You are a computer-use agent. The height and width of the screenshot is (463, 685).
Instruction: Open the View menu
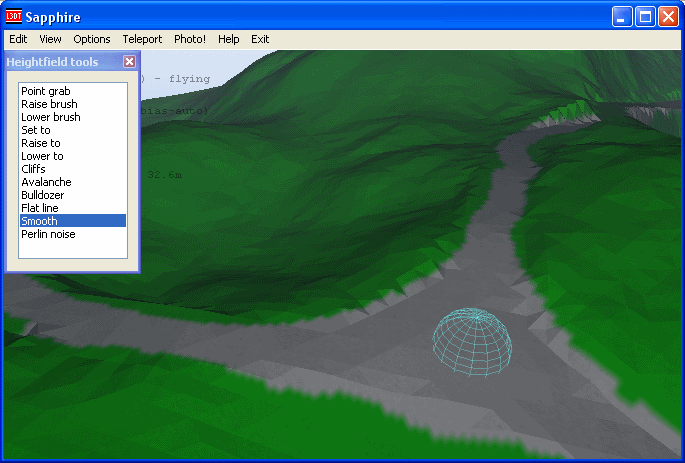pos(50,39)
